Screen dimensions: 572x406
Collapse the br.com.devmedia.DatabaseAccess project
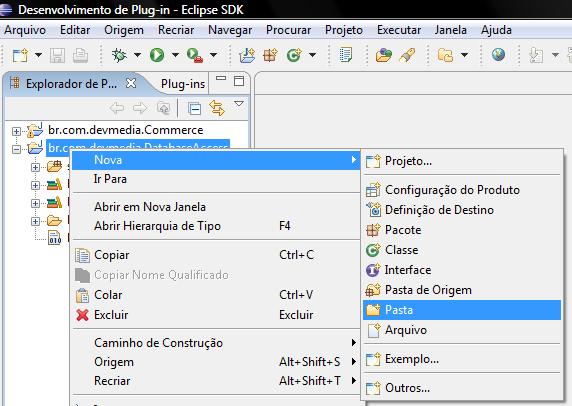coord(16,149)
